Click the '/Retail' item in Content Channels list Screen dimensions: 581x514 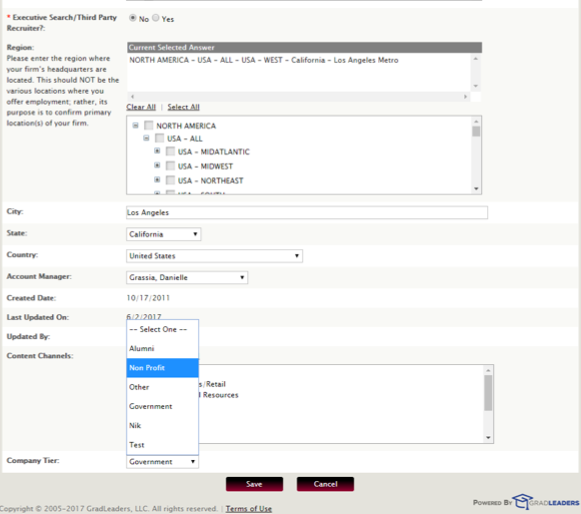pyautogui.click(x=215, y=384)
